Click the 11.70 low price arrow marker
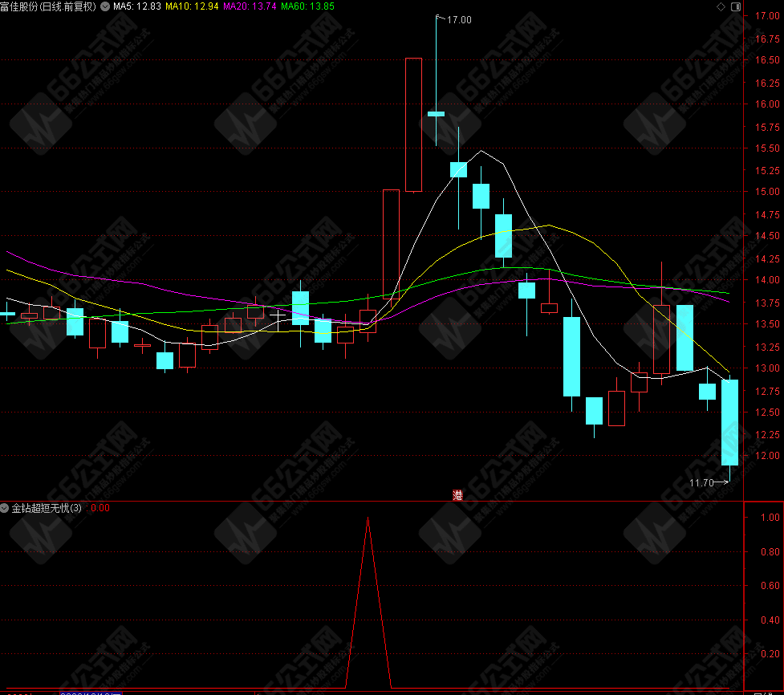This screenshot has width=784, height=695. pyautogui.click(x=708, y=482)
